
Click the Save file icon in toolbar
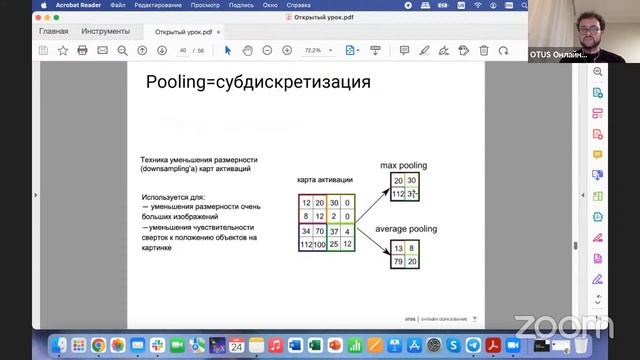click(43, 51)
